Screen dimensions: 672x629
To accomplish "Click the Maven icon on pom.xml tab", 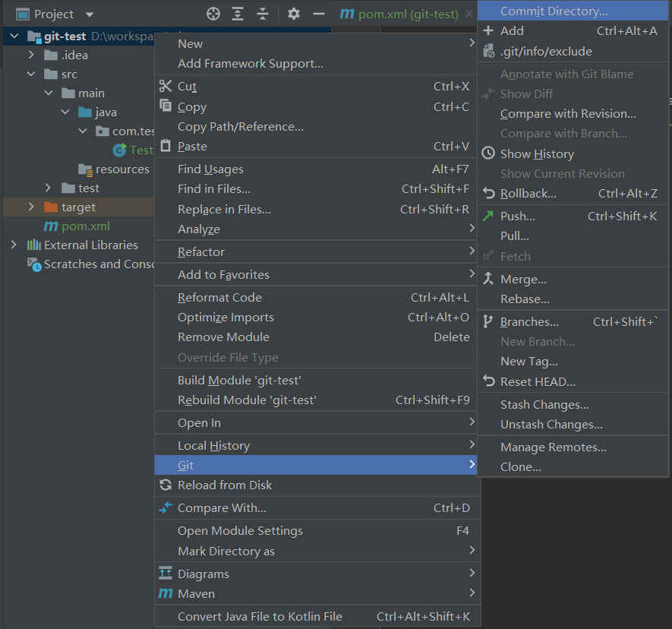I will pyautogui.click(x=347, y=14).
